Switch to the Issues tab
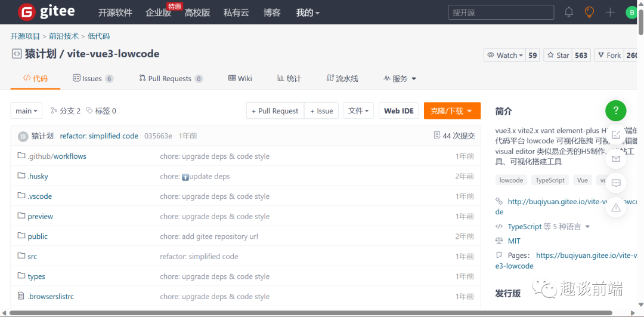Image resolution: width=644 pixels, height=317 pixels. coord(93,79)
